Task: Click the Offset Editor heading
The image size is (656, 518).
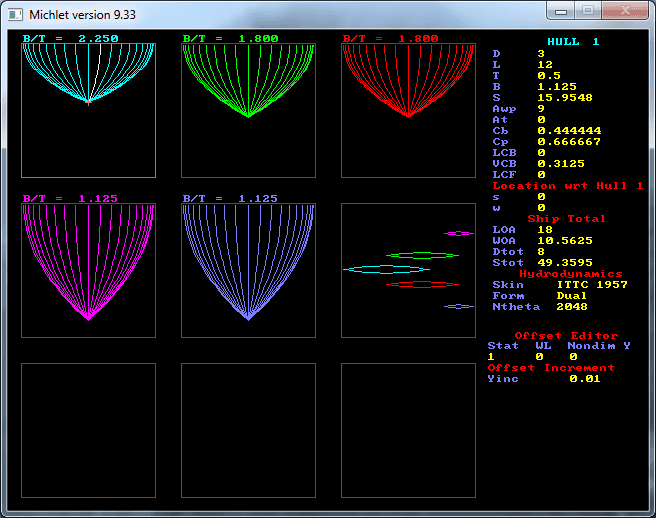Action: click(566, 336)
